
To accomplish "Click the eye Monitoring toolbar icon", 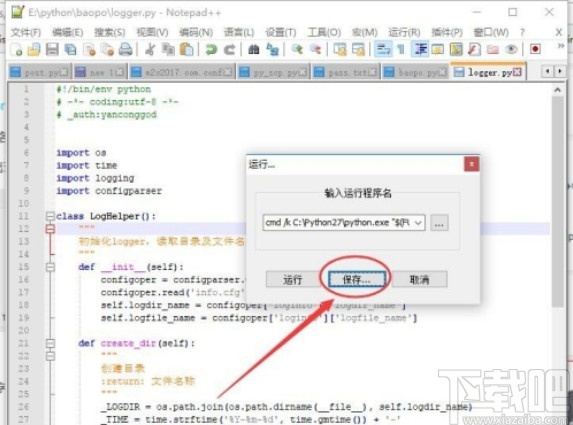I will click(x=511, y=49).
